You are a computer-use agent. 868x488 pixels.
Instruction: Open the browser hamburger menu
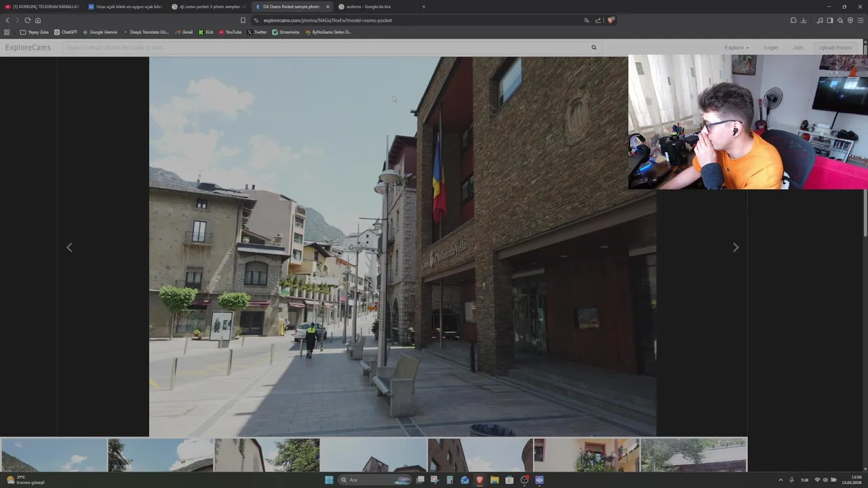tap(861, 20)
